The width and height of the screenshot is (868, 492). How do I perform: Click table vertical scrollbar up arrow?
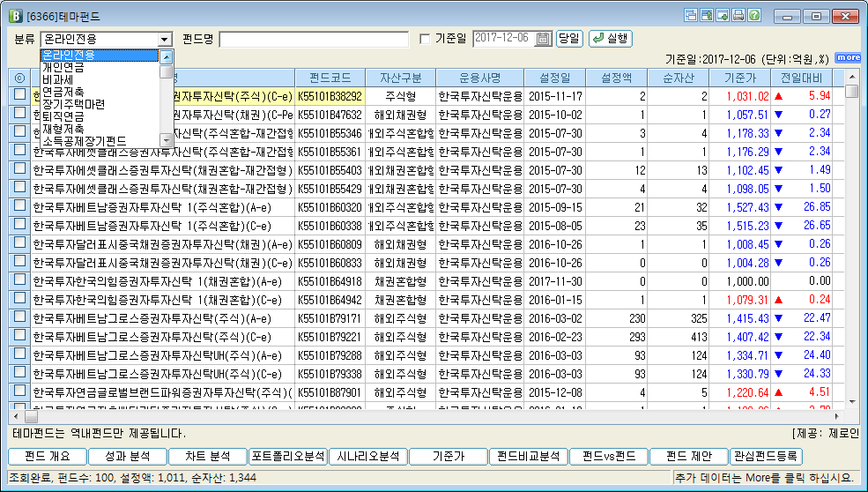pyautogui.click(x=852, y=77)
